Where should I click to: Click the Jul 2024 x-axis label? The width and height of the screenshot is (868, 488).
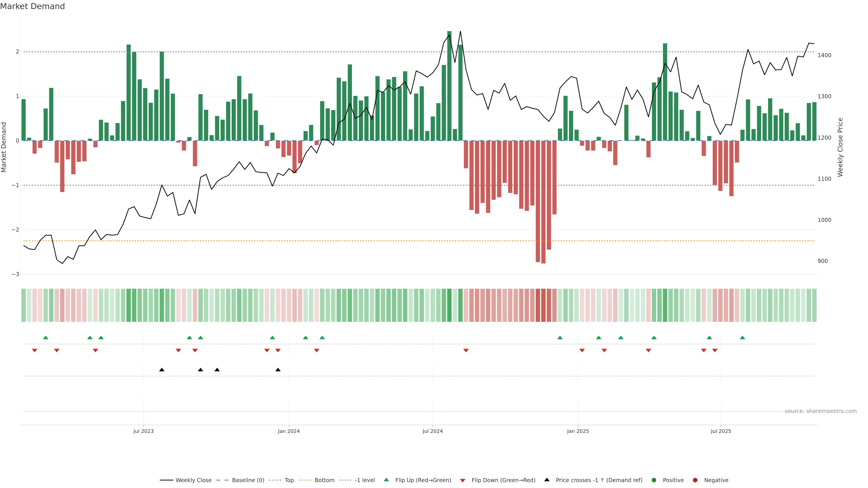pos(432,431)
